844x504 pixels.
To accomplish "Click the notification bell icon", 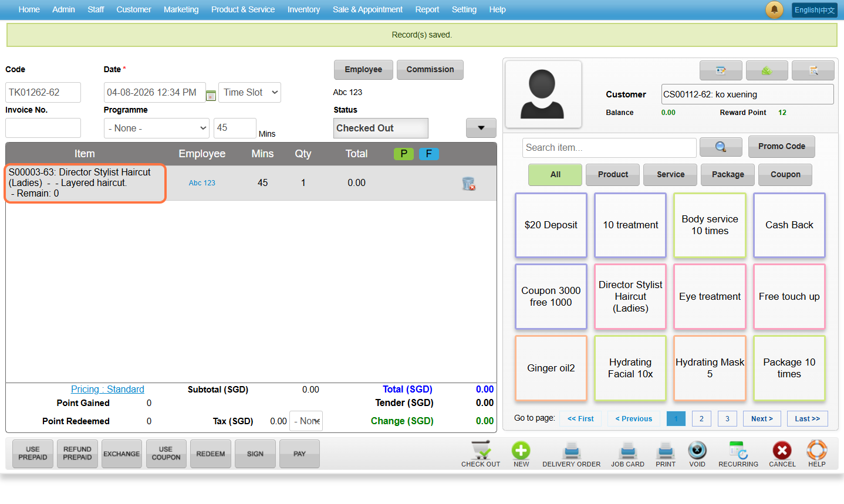I will tap(774, 10).
